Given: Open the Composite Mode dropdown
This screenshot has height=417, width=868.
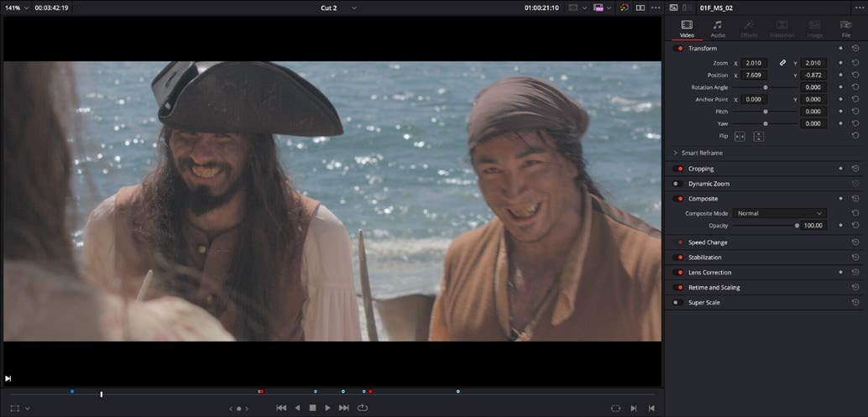Looking at the screenshot, I should click(779, 213).
